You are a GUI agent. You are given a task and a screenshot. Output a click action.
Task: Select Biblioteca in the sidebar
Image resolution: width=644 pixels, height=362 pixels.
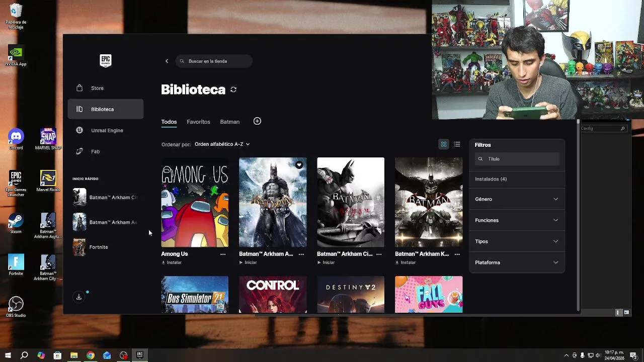(x=106, y=109)
